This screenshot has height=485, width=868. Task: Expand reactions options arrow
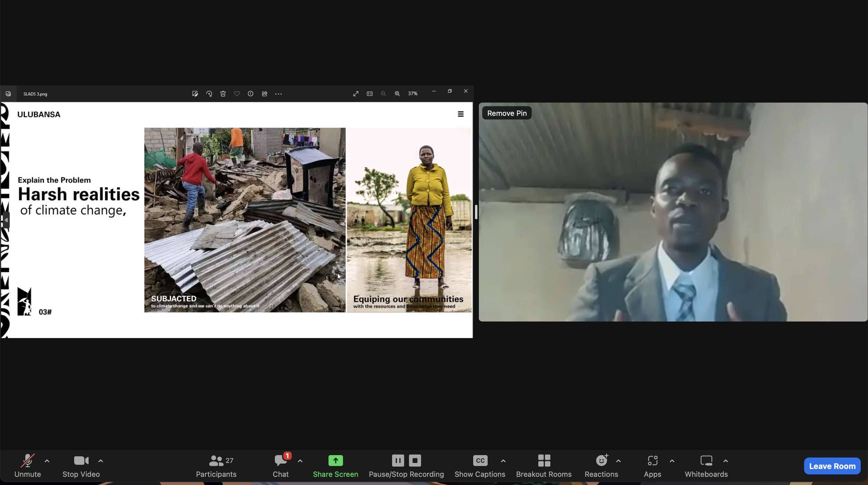click(x=618, y=461)
